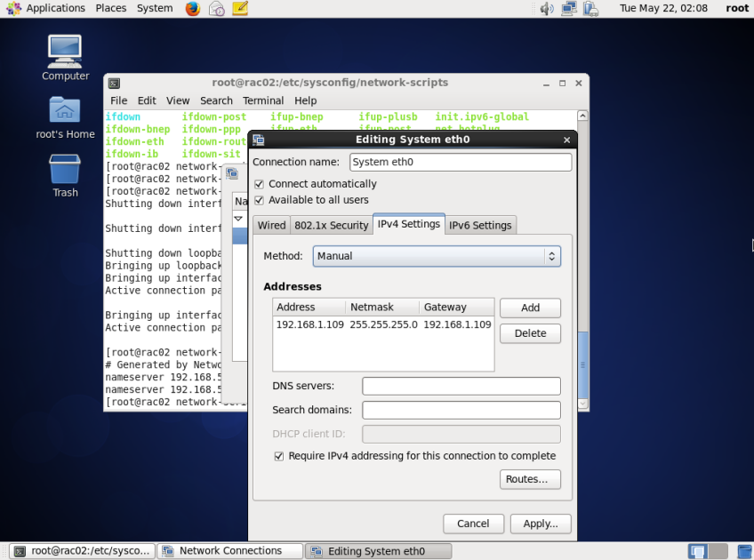
Task: Click the Apply button
Action: pyautogui.click(x=541, y=524)
